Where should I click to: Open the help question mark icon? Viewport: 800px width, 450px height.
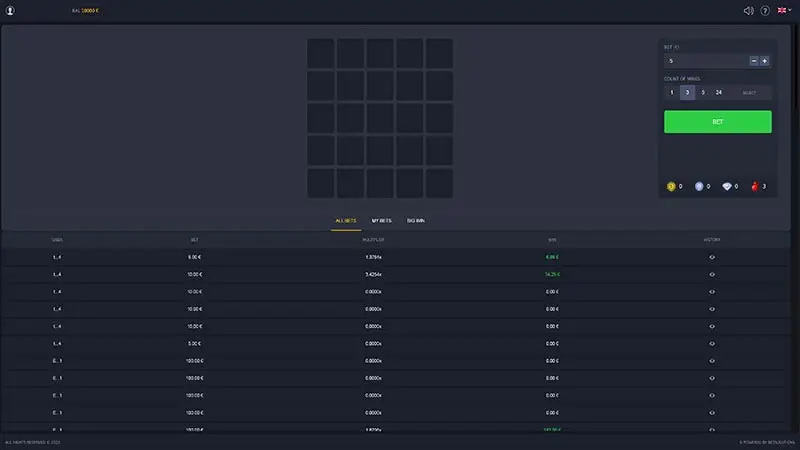[x=765, y=11]
